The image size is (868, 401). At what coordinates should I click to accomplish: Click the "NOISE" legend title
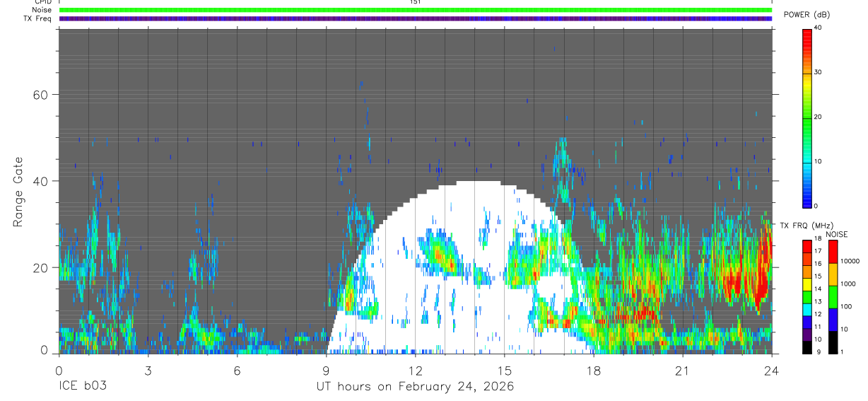tap(838, 234)
